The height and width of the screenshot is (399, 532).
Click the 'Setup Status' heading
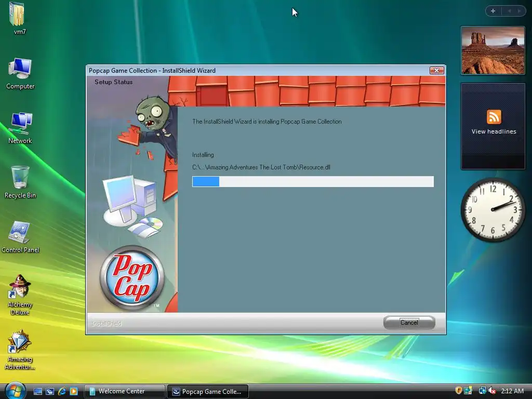click(114, 82)
